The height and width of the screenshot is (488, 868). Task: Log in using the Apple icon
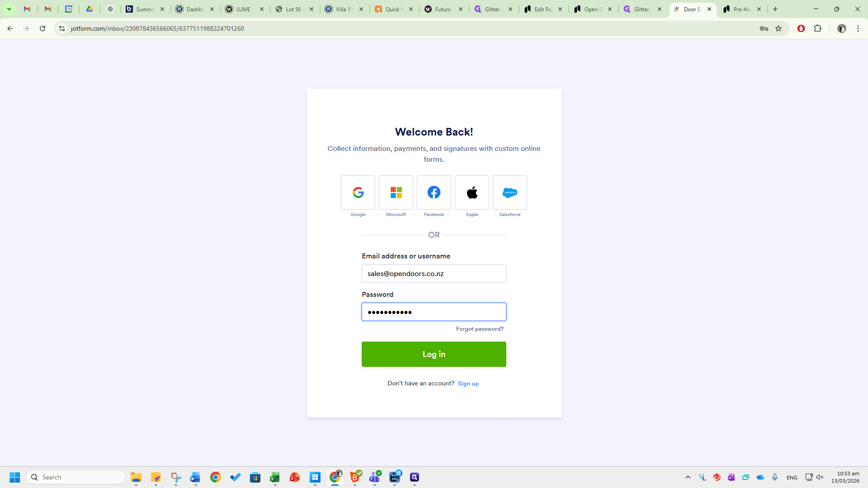(472, 192)
